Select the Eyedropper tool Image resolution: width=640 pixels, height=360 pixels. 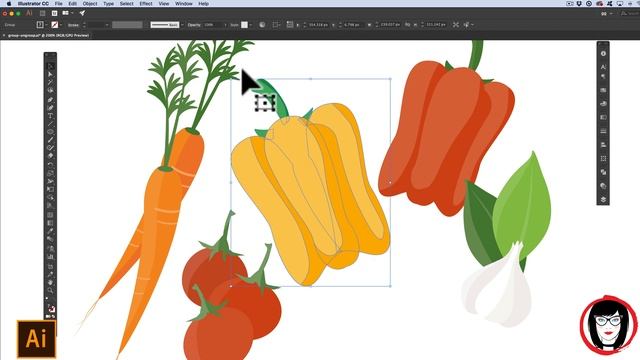pos(50,231)
